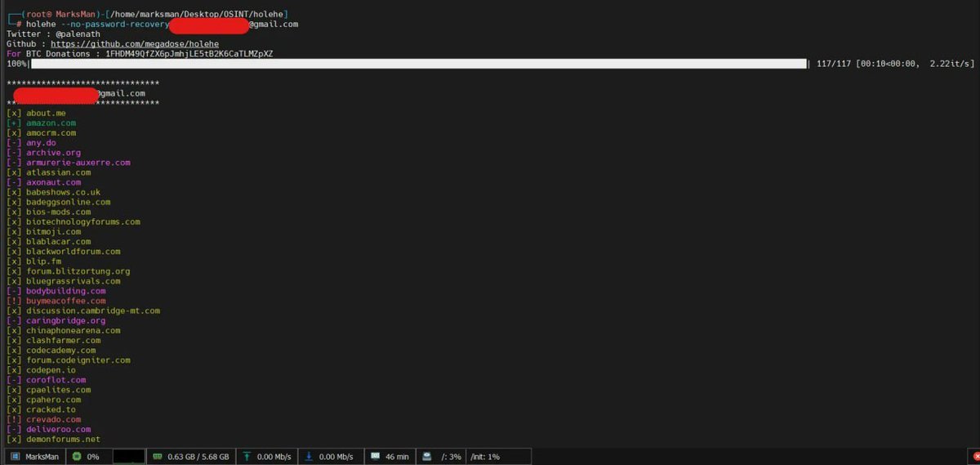Screen dimensions: 980x465
Task: Click the 0.00 Mb/s value beside the download arrow
Action: coord(336,457)
